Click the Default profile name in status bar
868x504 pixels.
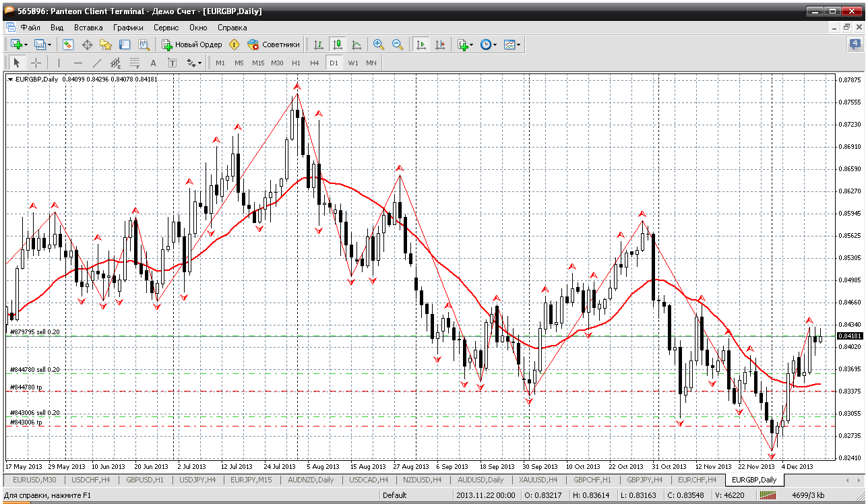(x=394, y=495)
